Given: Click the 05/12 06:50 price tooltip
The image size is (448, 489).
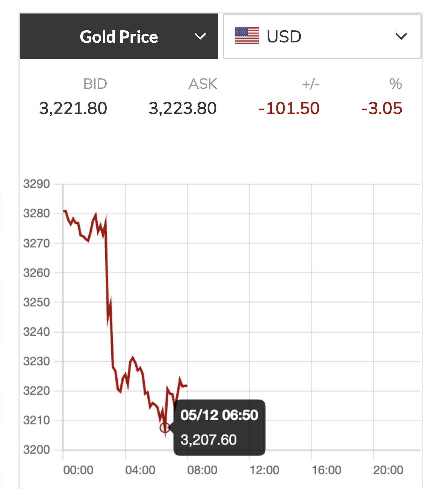Looking at the screenshot, I should pyautogui.click(x=219, y=427).
